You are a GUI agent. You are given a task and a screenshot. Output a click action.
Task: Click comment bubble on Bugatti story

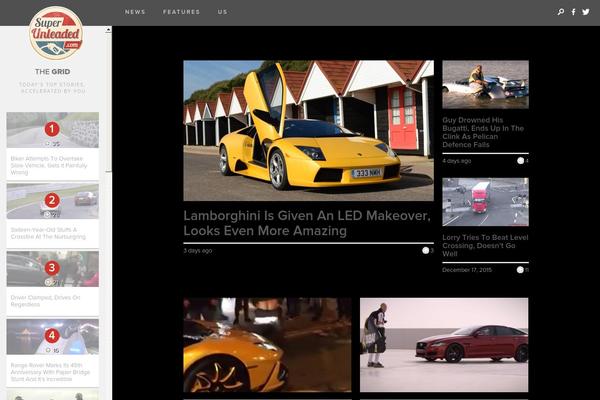[x=520, y=161]
